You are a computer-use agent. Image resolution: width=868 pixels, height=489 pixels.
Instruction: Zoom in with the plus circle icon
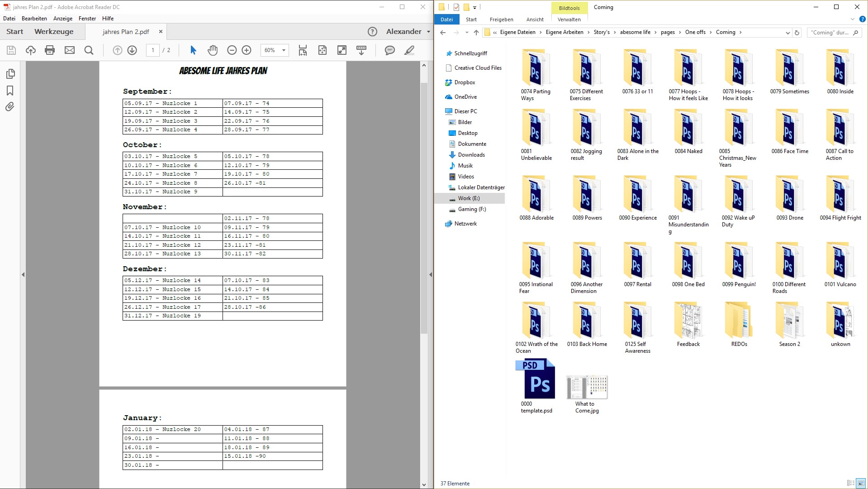pos(247,50)
